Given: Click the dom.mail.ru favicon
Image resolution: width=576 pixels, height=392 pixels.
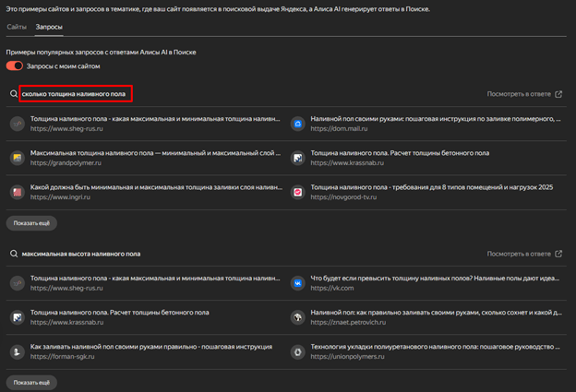Looking at the screenshot, I should click(298, 124).
